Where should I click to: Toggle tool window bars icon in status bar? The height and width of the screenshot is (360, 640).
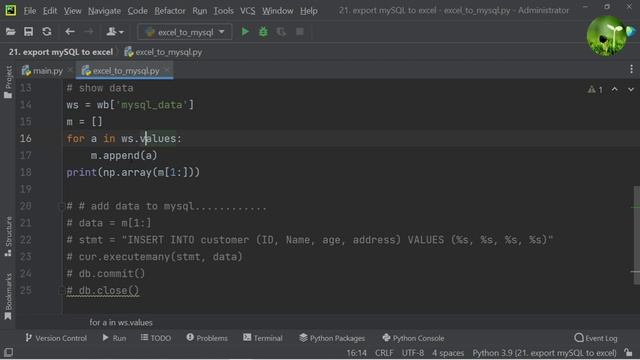[8, 352]
